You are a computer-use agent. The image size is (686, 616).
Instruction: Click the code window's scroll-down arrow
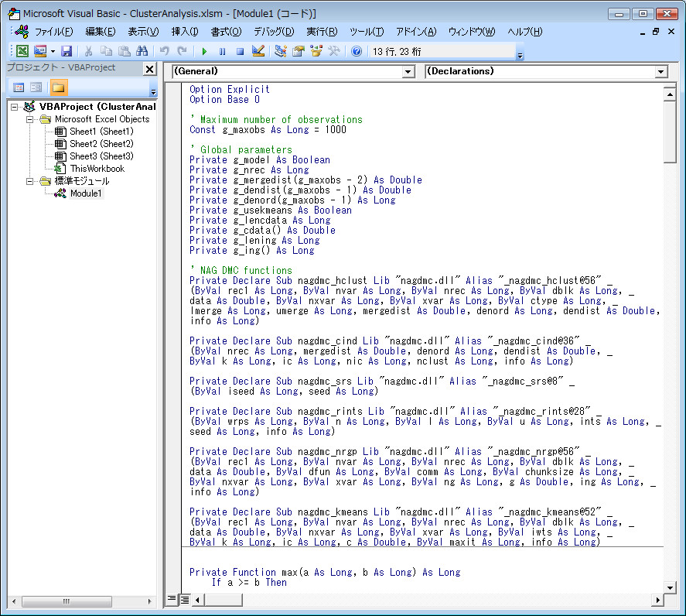671,586
